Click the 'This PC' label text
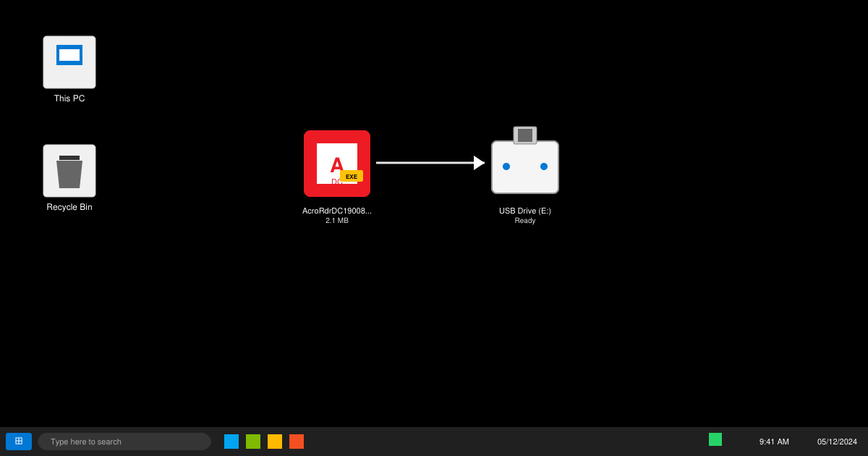This screenshot has height=456, width=868. point(69,98)
